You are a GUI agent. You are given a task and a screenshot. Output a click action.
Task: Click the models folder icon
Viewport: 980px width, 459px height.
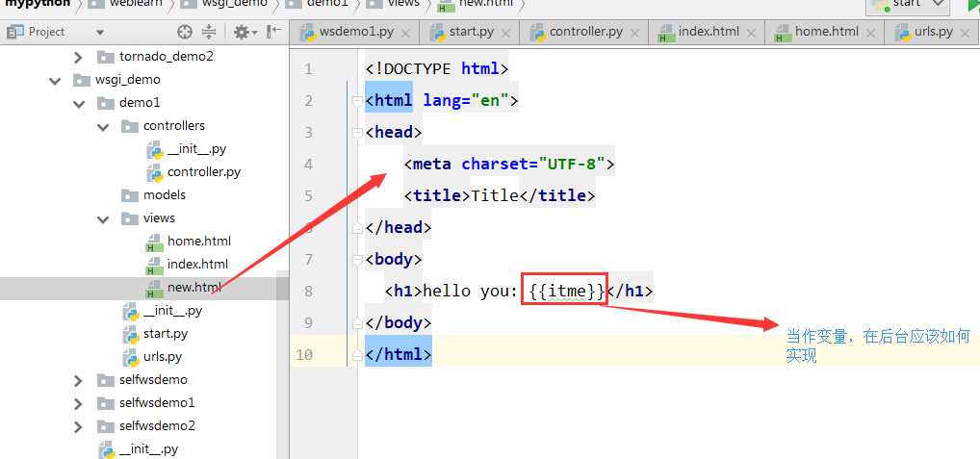pyautogui.click(x=129, y=195)
